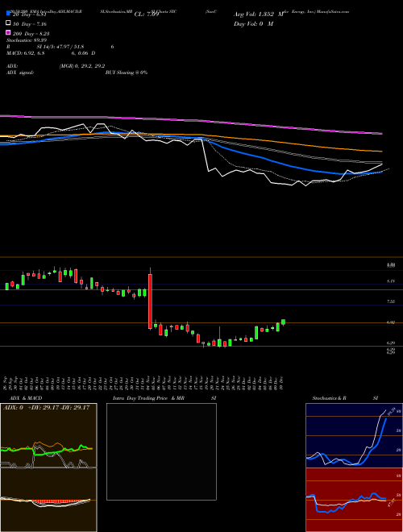Screen dimensions: 403x532
Task: Click the 'Day Vol: 0 M' label
Action: [253, 23]
